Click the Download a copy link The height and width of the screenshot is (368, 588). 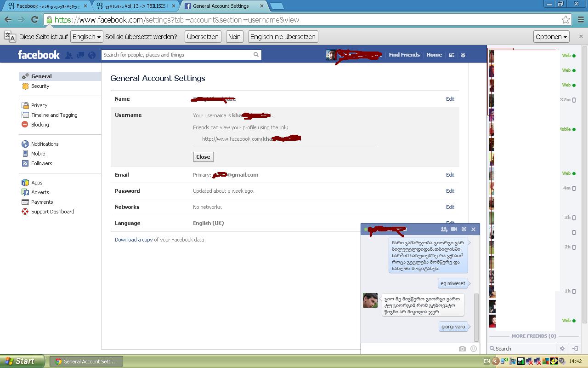coord(133,240)
